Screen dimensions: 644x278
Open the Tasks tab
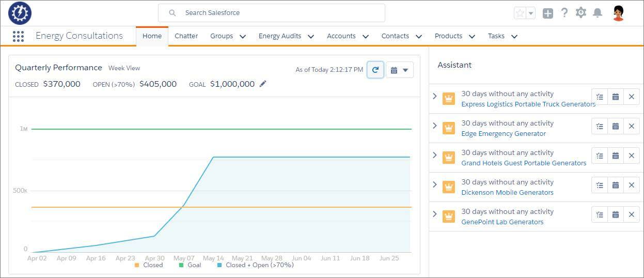(496, 36)
